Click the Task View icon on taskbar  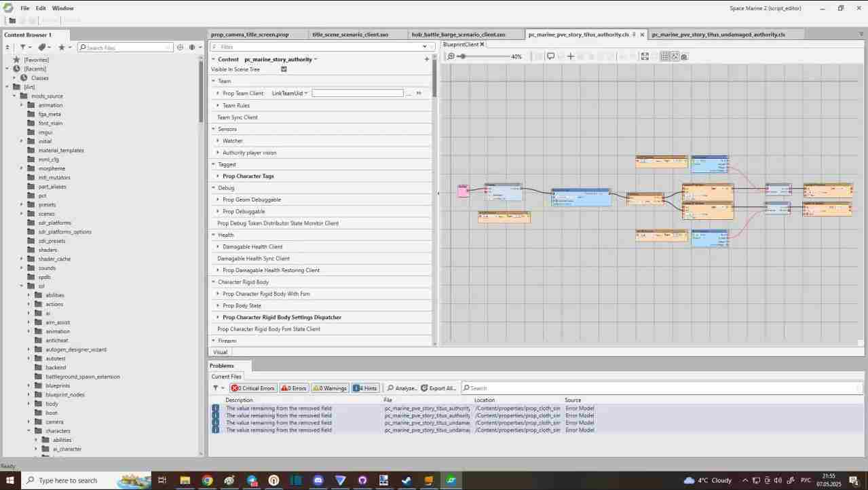click(x=162, y=480)
